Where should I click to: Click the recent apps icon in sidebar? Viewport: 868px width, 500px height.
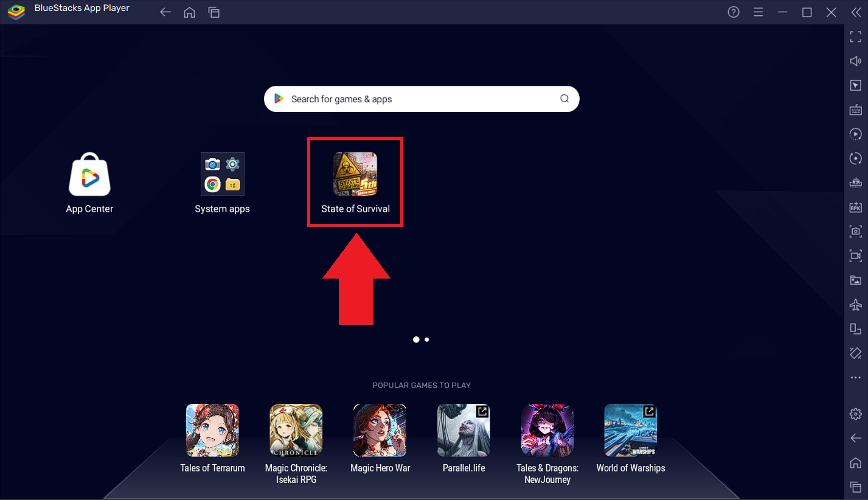(856, 487)
